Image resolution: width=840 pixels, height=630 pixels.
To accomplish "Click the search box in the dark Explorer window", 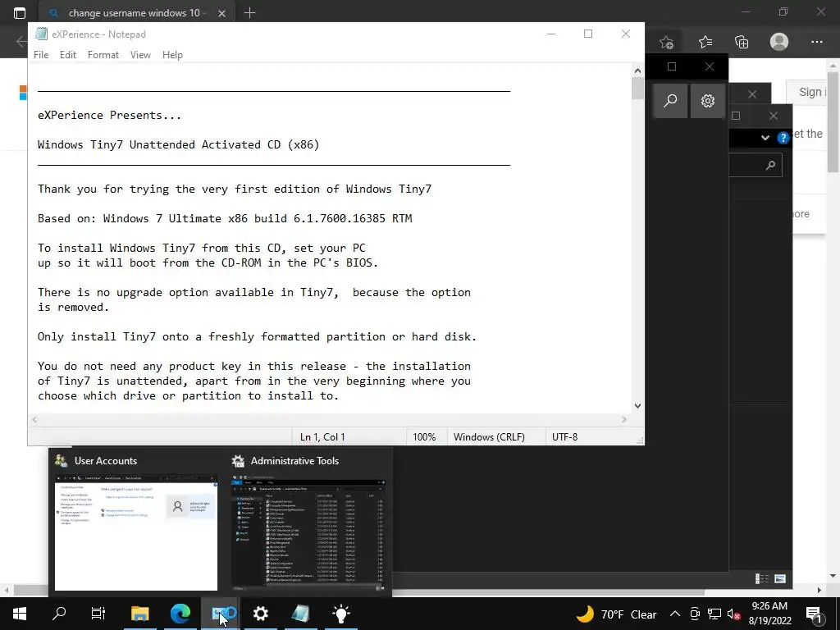I will pyautogui.click(x=756, y=166).
